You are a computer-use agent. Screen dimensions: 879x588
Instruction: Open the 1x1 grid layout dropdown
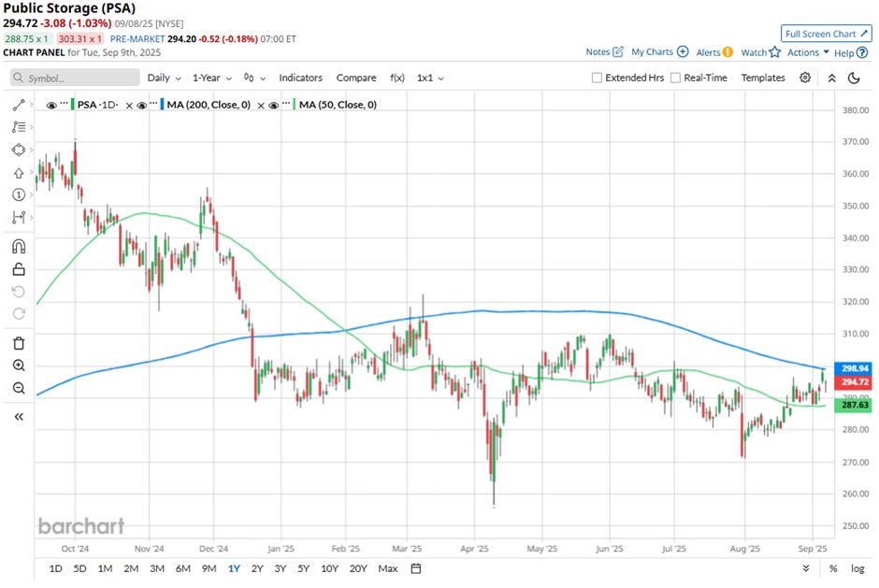(430, 78)
